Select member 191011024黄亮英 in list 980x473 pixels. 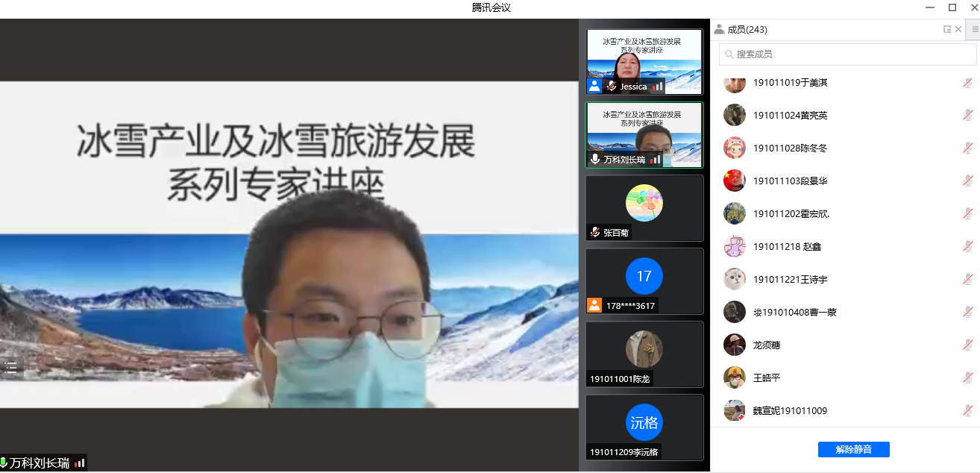point(791,116)
